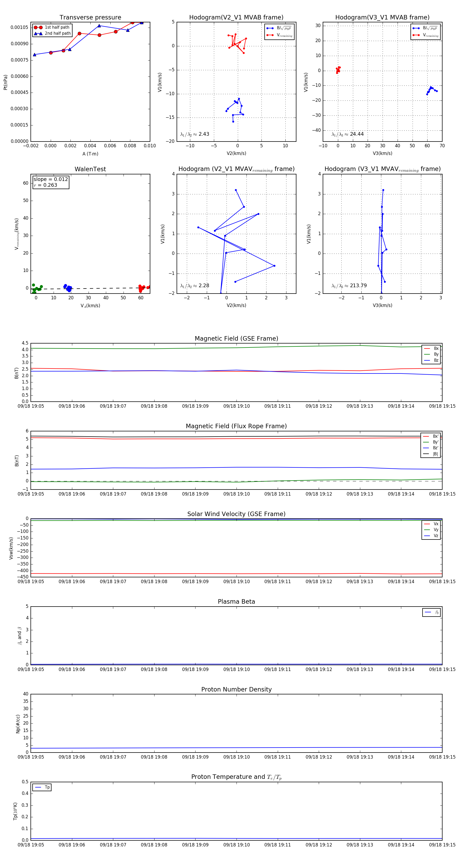The image size is (473, 868).
Task: Select the "Bx'" legend entry in flux rope frame
Action: [x=431, y=436]
